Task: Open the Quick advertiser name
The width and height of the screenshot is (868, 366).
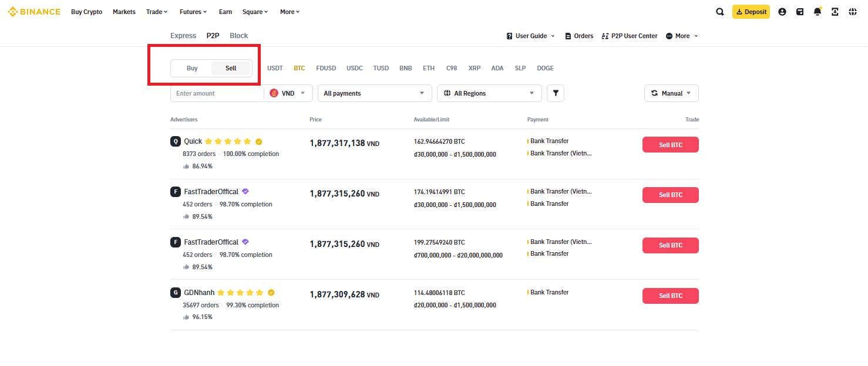Action: coord(193,141)
